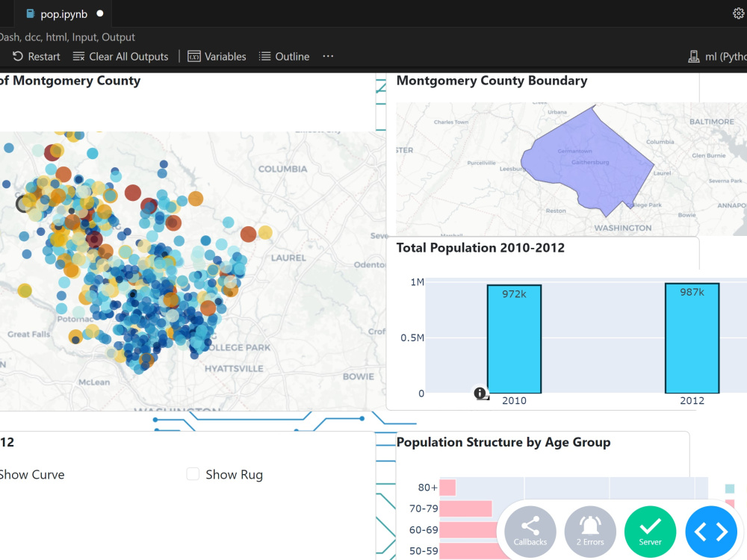Viewport: 747px width, 560px height.
Task: Click the 50-59 age axis label
Action: point(424,551)
